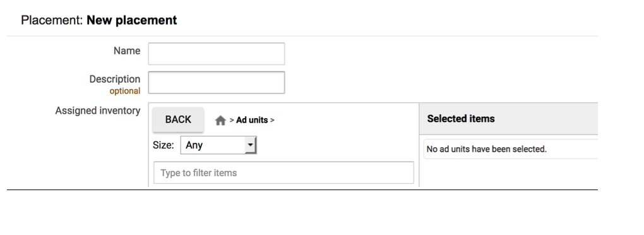Click the Assigned inventory label

coord(98,111)
